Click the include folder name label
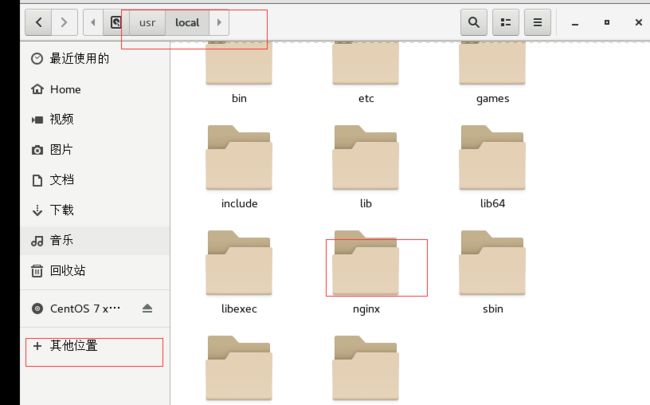Image resolution: width=650 pixels, height=405 pixels. click(x=239, y=204)
